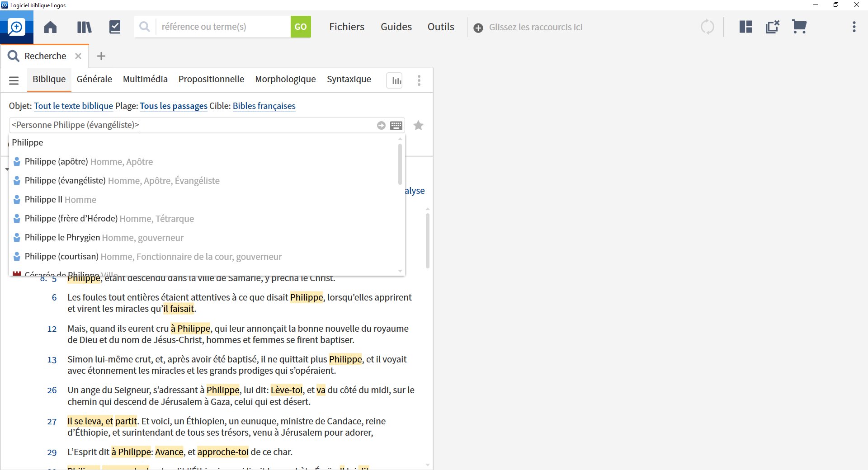Image resolution: width=868 pixels, height=470 pixels.
Task: Click the results scroll down arrow at bottom
Action: point(428,465)
